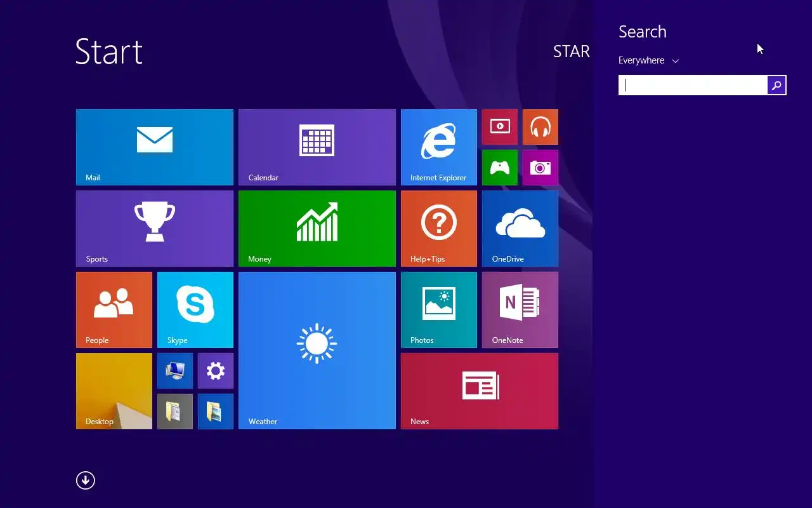Open the Calendar tile
This screenshot has height=508, width=812.
[317, 147]
